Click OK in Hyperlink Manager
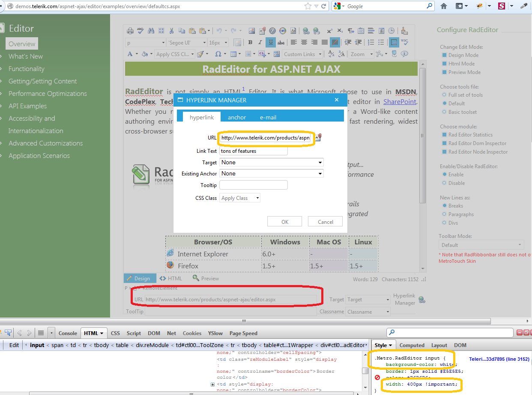532x395 pixels. click(285, 222)
